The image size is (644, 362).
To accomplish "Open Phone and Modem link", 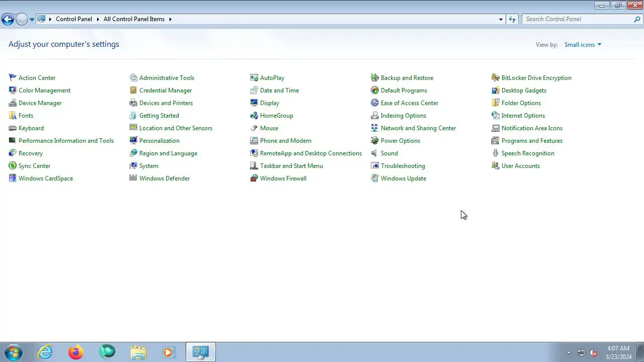I will (286, 141).
